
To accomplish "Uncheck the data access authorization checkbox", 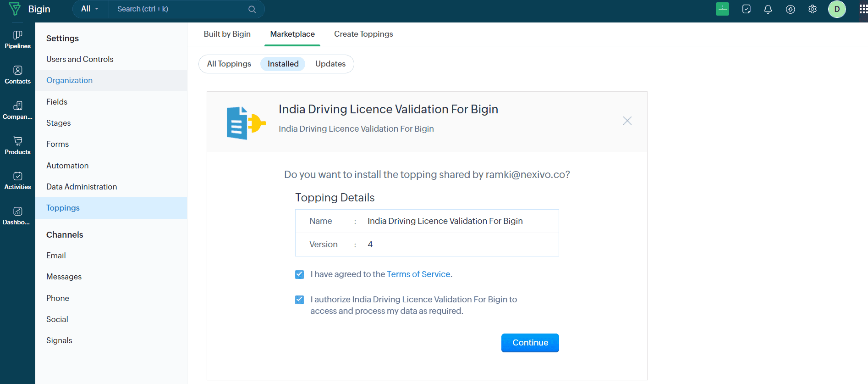I will 299,300.
